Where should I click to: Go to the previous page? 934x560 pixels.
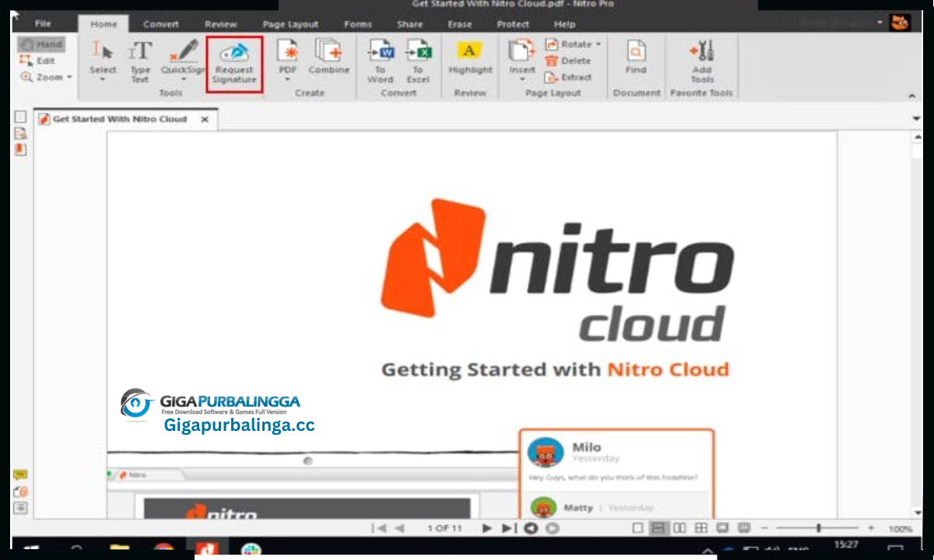point(400,528)
